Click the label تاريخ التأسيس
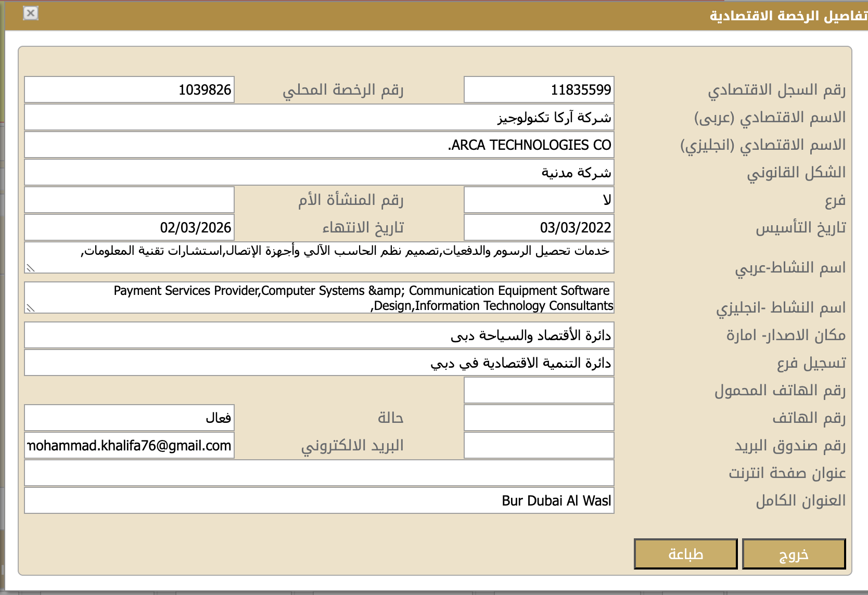The width and height of the screenshot is (868, 595). coord(801,228)
